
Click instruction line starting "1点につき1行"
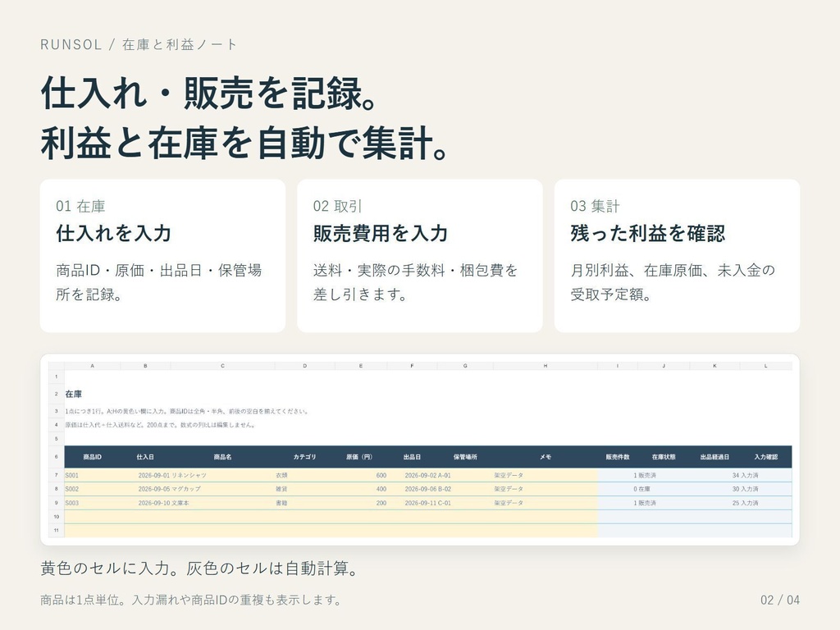pos(187,412)
